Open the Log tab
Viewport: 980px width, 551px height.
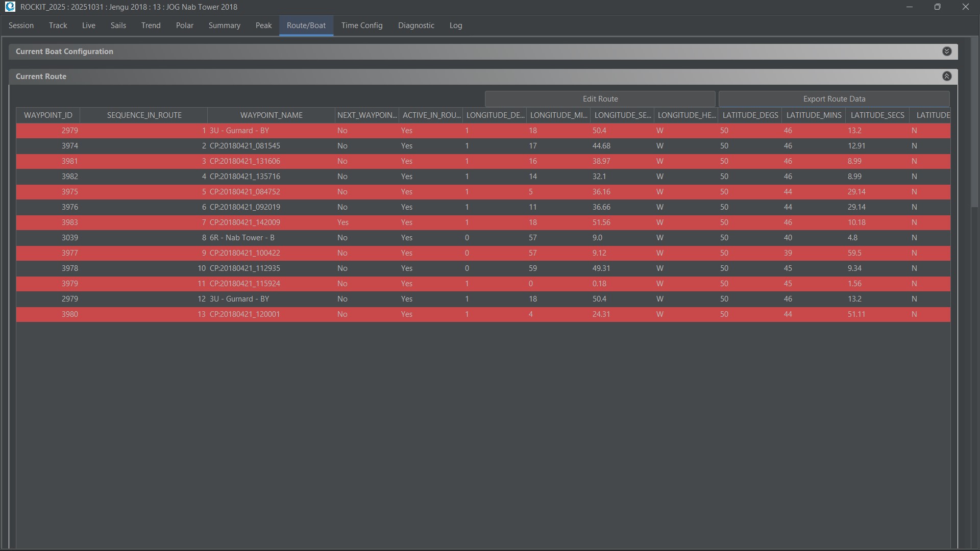click(455, 26)
